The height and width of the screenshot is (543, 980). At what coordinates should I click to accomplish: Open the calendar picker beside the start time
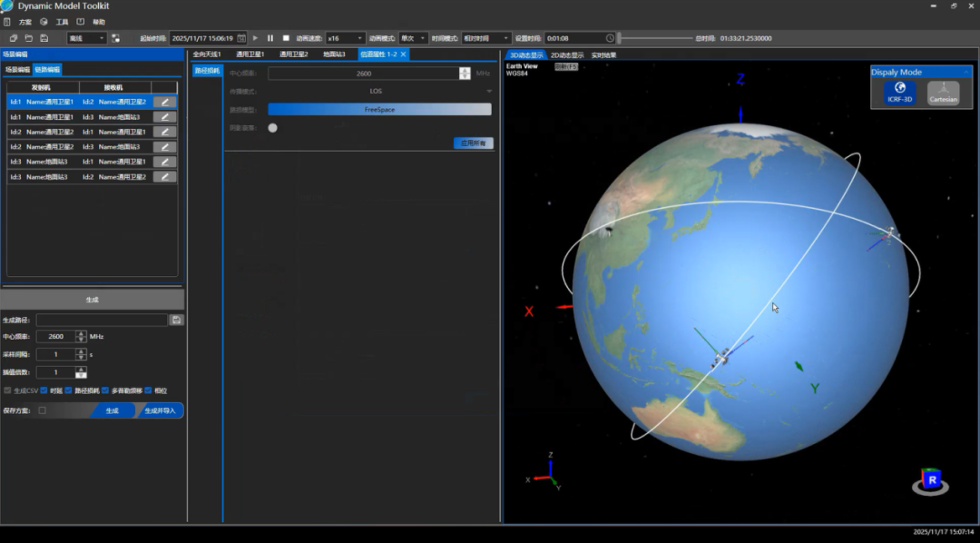(241, 38)
